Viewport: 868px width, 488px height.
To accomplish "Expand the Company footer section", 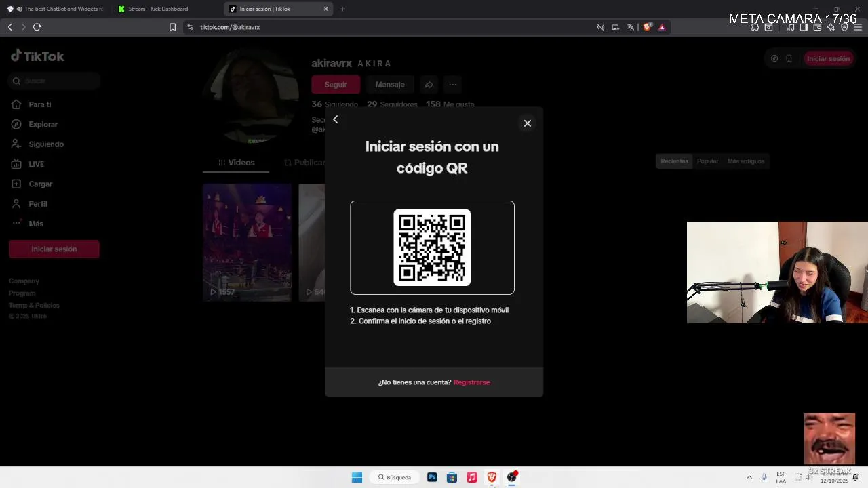I will (x=24, y=281).
